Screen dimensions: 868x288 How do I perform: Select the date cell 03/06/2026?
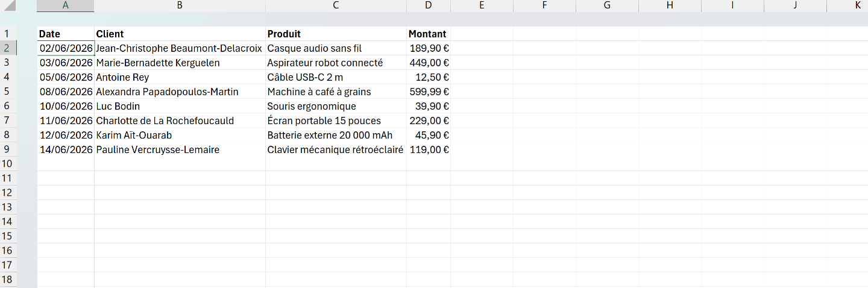pyautogui.click(x=66, y=63)
